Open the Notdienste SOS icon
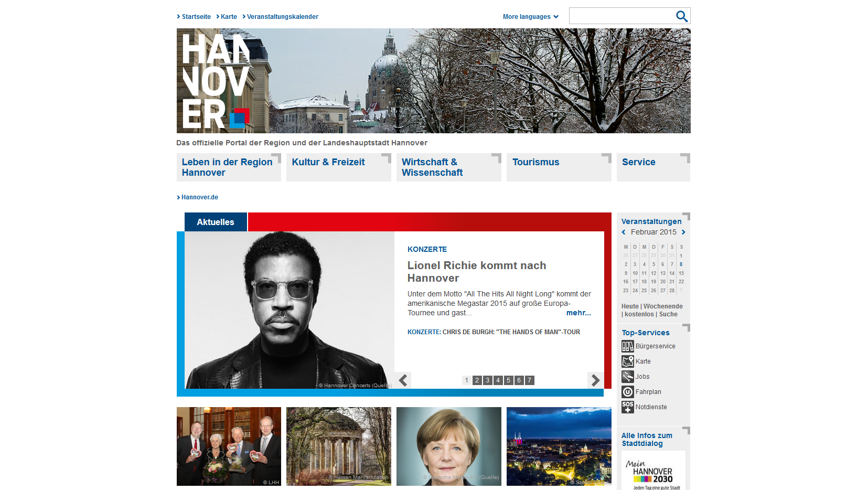The height and width of the screenshot is (490, 868). coord(628,407)
